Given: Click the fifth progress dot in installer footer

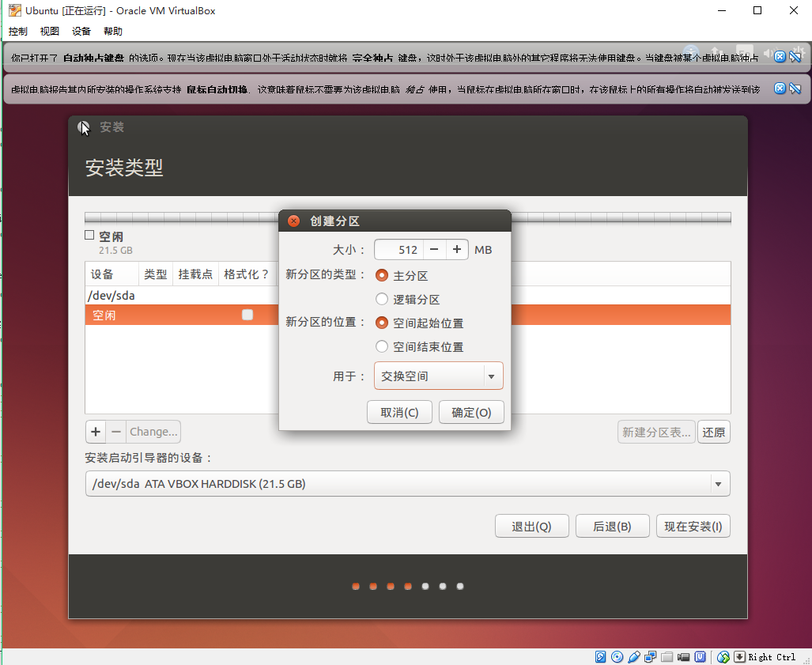Looking at the screenshot, I should click(425, 586).
